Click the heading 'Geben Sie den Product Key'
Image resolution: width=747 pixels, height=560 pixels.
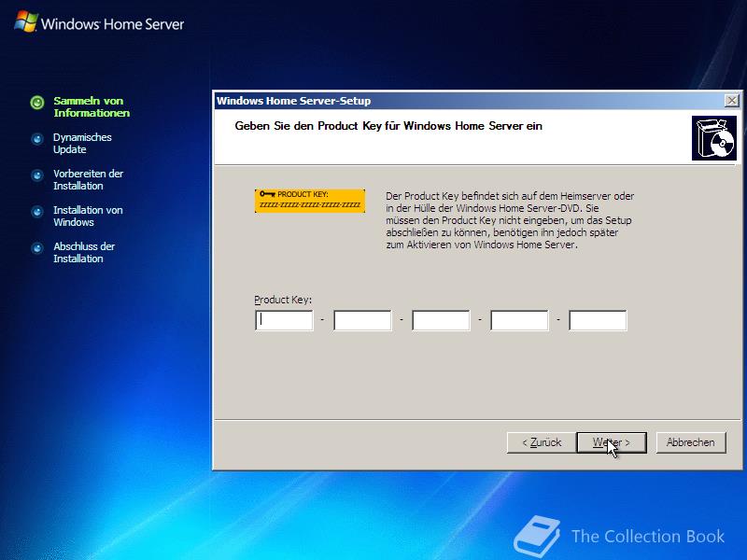point(388,126)
